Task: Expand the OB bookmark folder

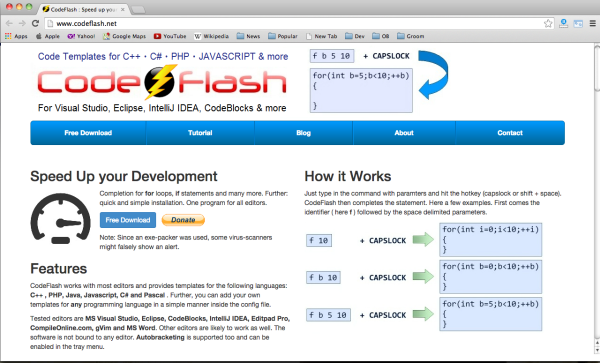Action: [381, 36]
